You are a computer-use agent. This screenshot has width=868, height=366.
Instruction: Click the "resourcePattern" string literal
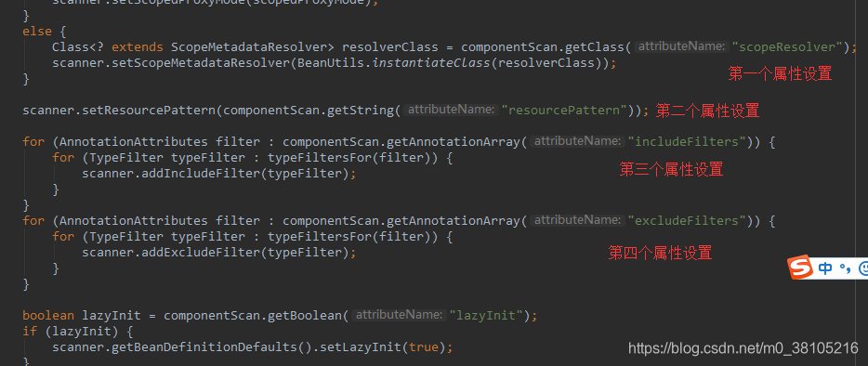coord(564,110)
